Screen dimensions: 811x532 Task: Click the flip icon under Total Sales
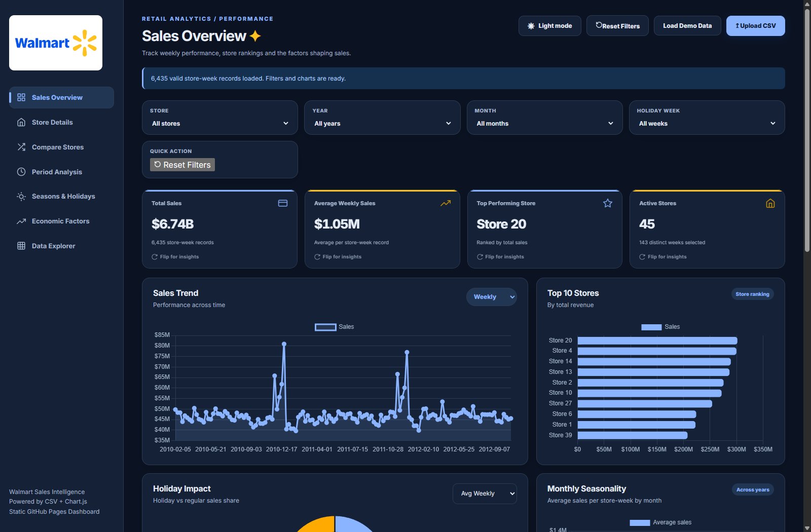(155, 257)
